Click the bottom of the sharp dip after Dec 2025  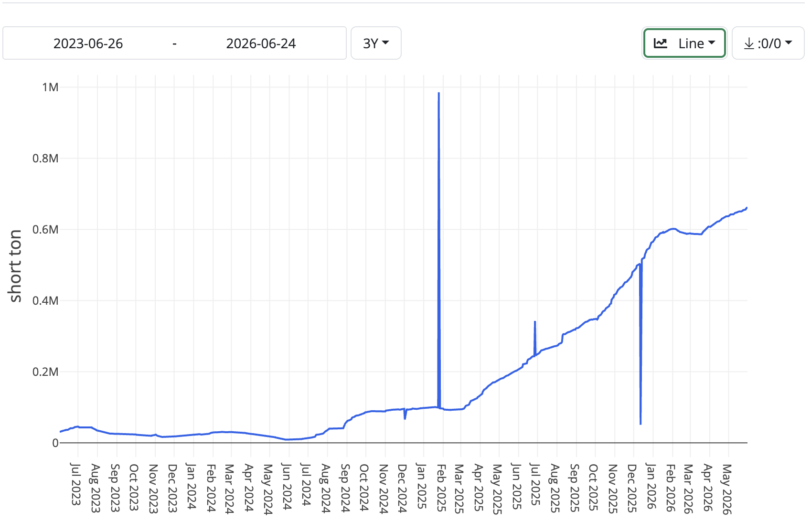(640, 424)
